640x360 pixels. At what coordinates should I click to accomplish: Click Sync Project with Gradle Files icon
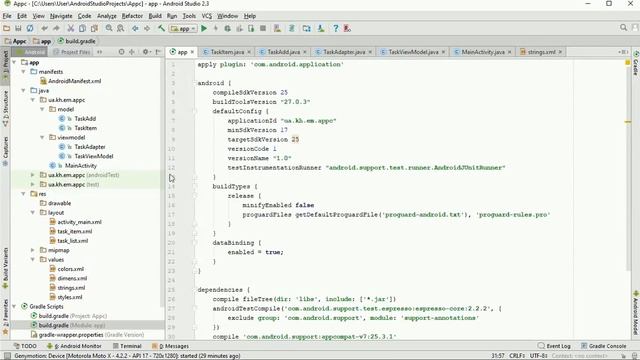(292, 28)
